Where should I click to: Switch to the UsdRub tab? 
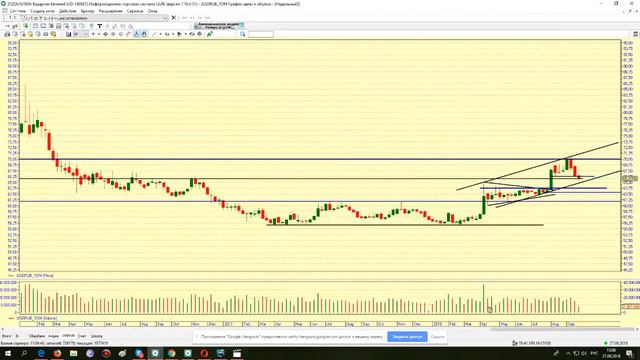pyautogui.click(x=68, y=336)
